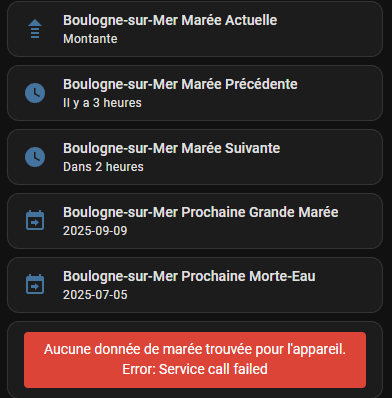Select the 2025-09-09 date value
This screenshot has height=398, width=392.
[95, 231]
